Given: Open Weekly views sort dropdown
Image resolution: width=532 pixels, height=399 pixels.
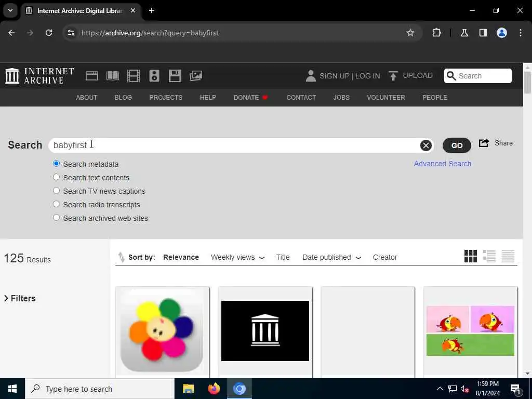Looking at the screenshot, I should 237,257.
